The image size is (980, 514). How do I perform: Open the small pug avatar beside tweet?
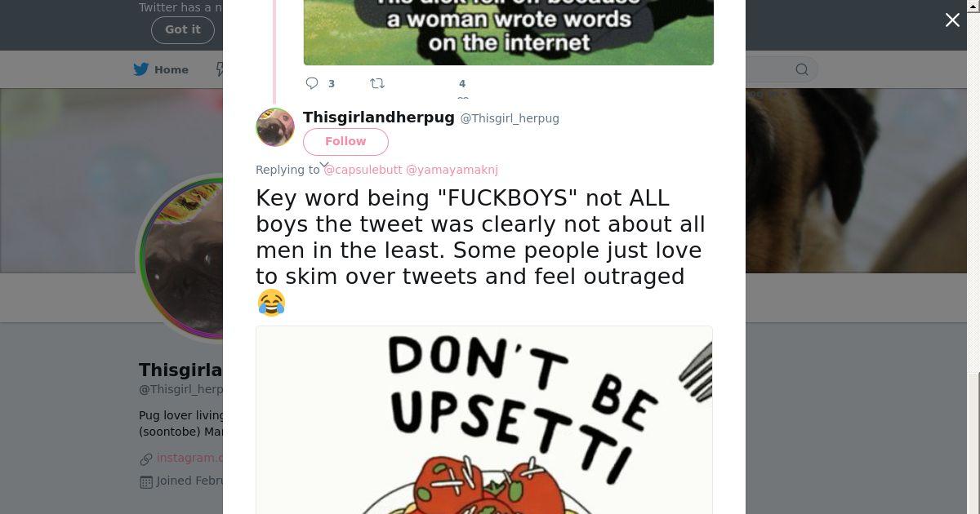click(x=275, y=127)
